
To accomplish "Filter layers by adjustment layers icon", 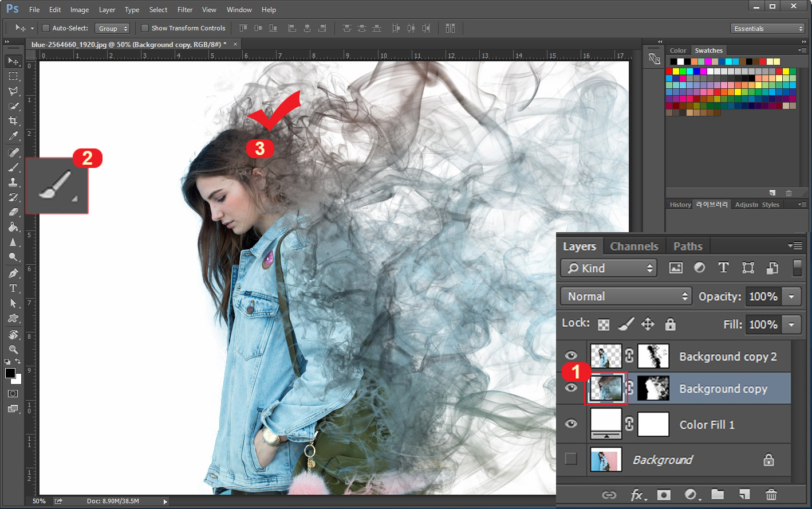I will point(699,268).
